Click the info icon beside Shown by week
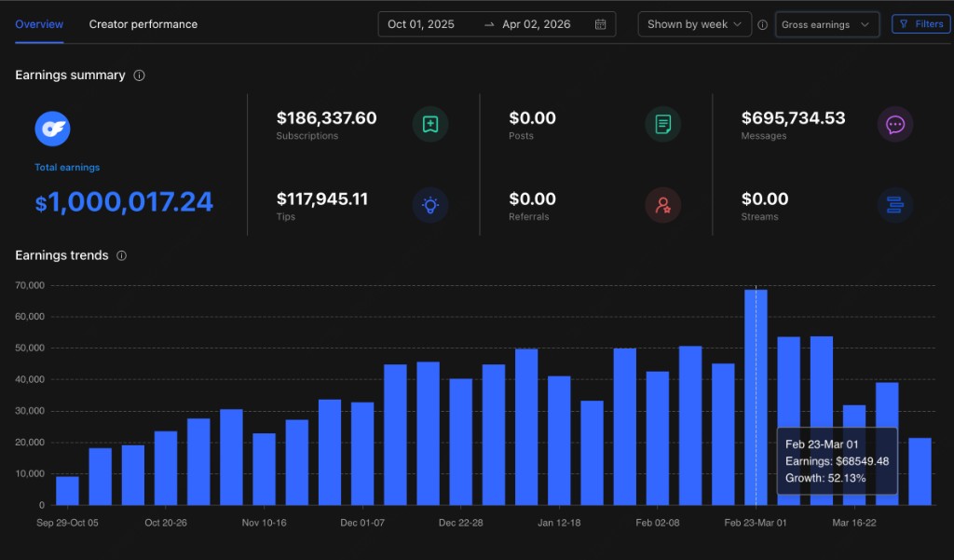Viewport: 954px width, 560px height. [762, 23]
